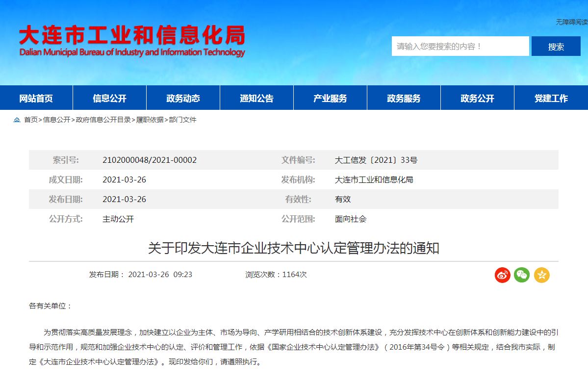
Task: Open the 网站首页 menu item
Action: coord(36,98)
